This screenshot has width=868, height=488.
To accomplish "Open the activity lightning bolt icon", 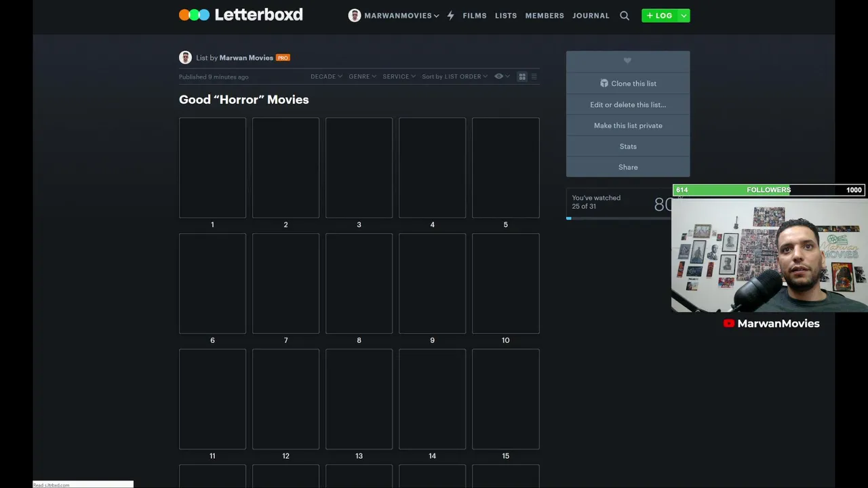I will click(x=450, y=16).
